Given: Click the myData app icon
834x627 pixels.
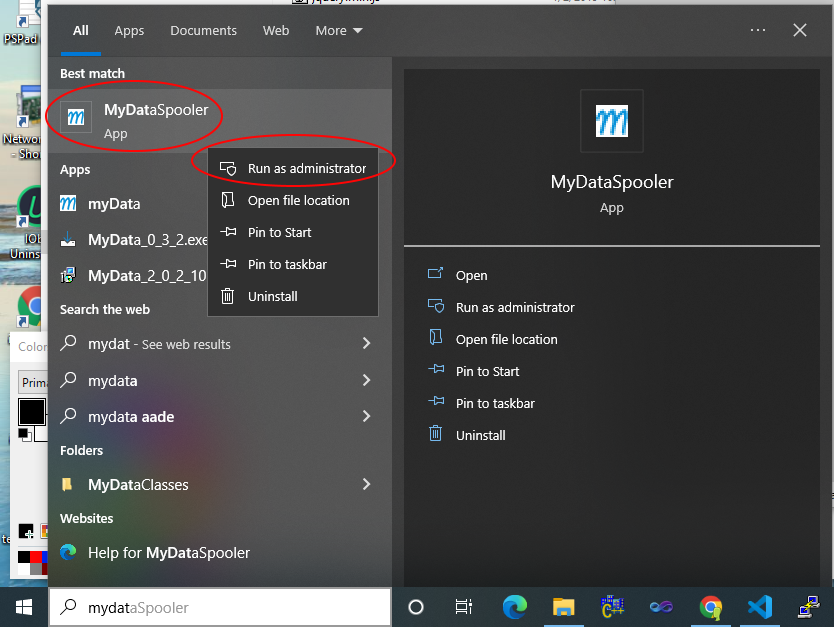Looking at the screenshot, I should click(x=68, y=204).
